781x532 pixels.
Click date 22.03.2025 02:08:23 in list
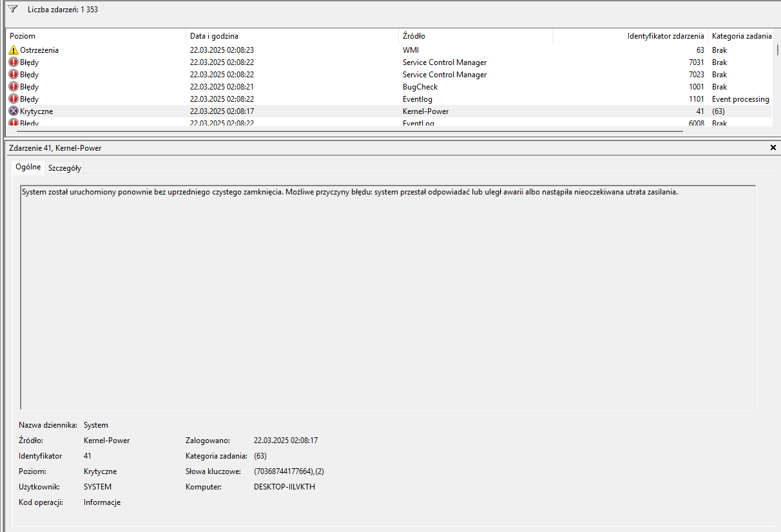coord(222,50)
